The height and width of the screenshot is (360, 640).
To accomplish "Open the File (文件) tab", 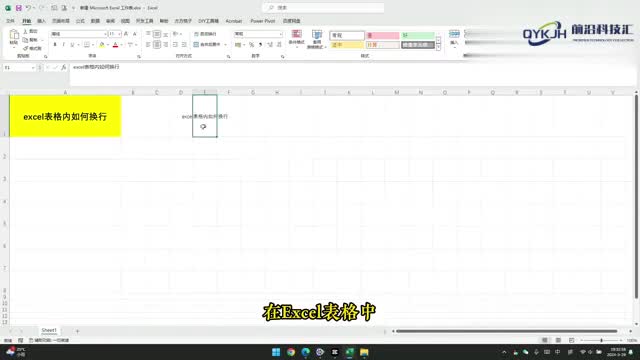I will point(11,21).
